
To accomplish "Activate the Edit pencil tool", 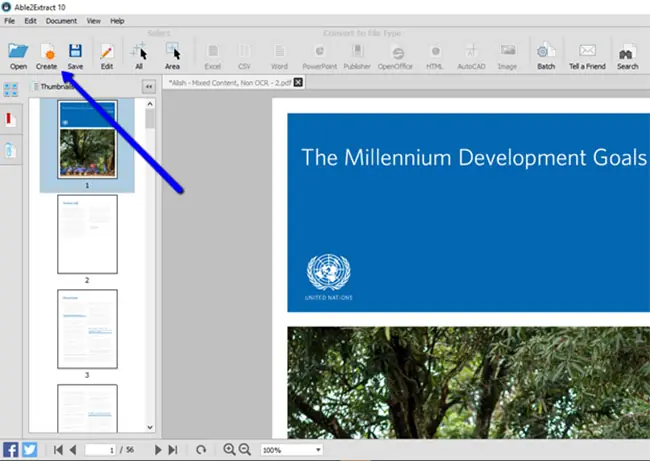I will coord(107,56).
